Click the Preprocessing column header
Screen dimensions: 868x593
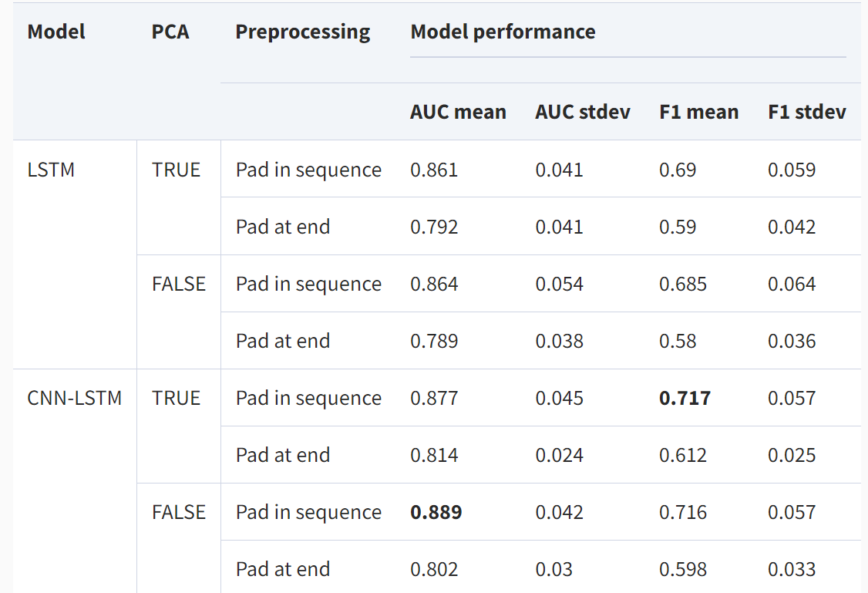pos(302,32)
